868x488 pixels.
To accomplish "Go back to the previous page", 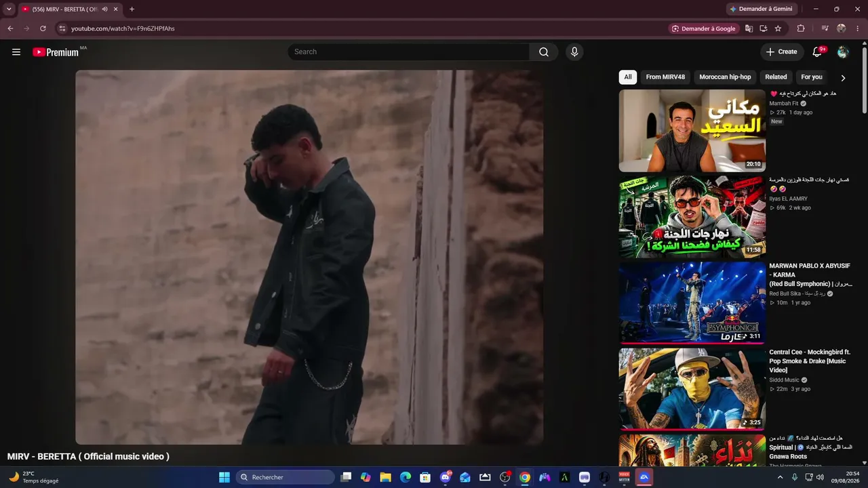I will pyautogui.click(x=10, y=28).
